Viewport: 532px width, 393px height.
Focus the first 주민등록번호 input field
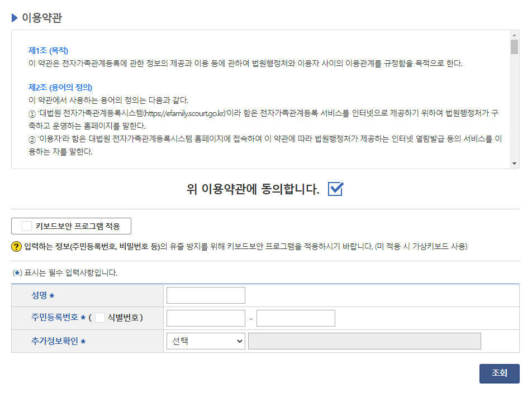pos(206,318)
